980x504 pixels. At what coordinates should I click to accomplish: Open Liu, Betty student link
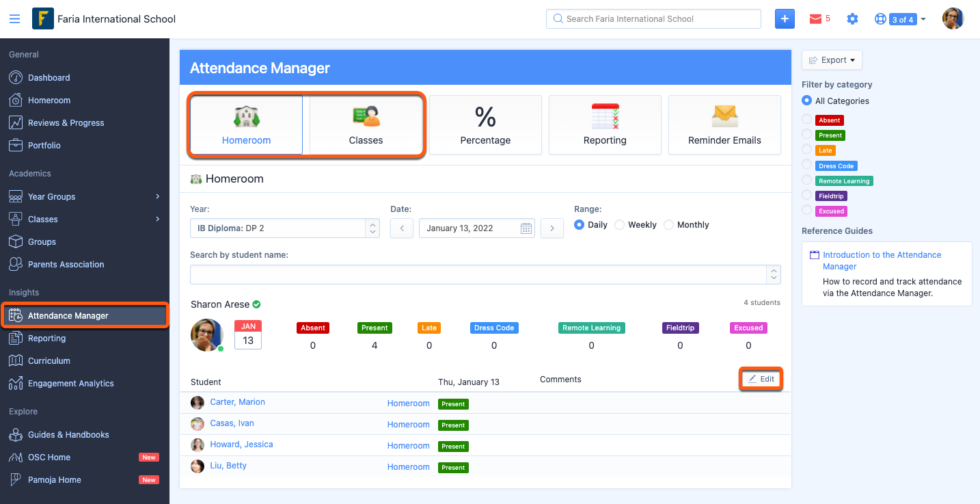[228, 466]
